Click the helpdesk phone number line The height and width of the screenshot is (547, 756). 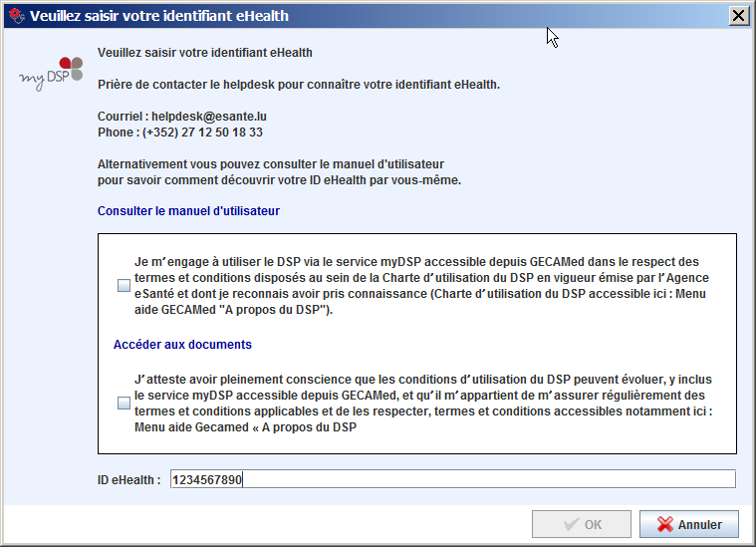[180, 132]
